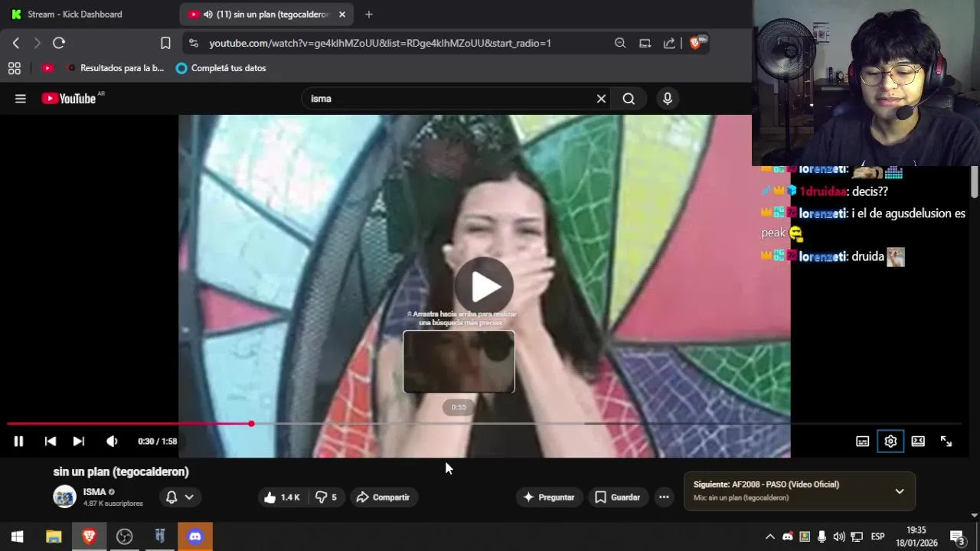Click the seek preview thumbnail
The height and width of the screenshot is (551, 980).
coord(459,361)
